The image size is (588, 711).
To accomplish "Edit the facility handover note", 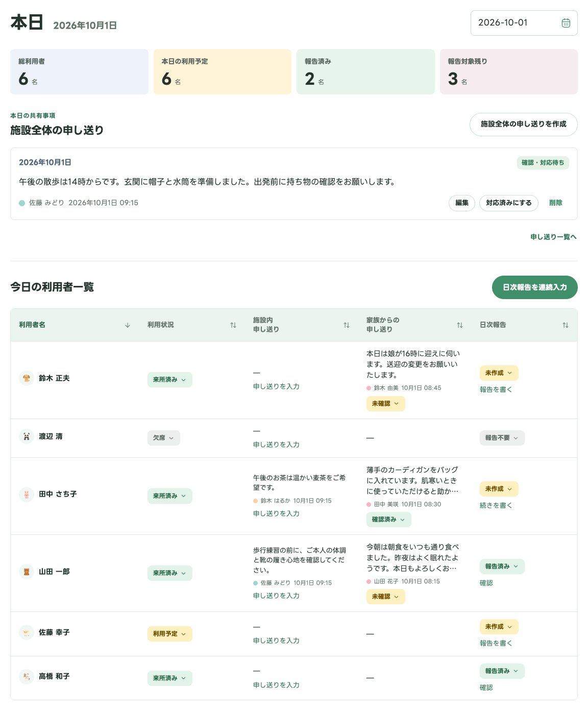I will pos(462,203).
